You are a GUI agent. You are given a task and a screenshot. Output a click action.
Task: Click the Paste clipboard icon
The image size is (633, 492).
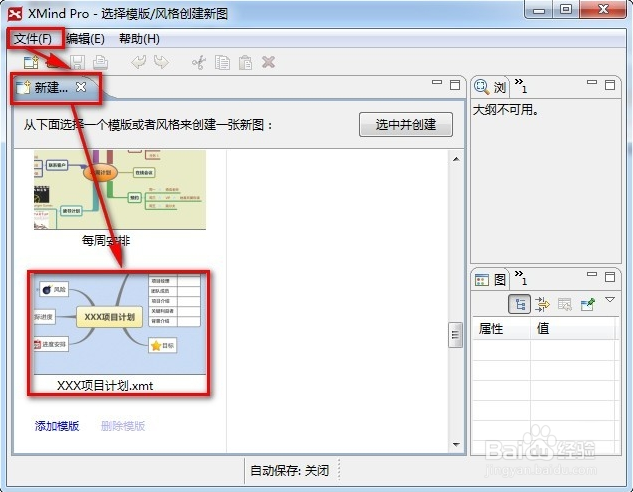tap(245, 63)
